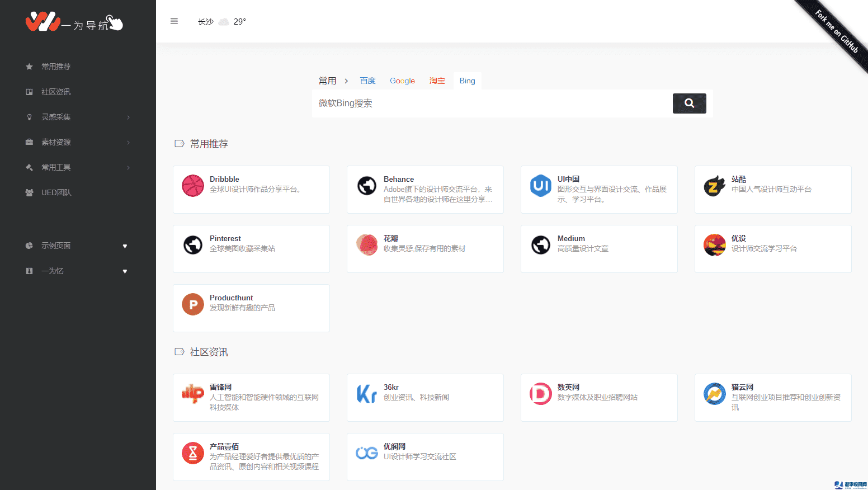Open the 站酷 logo icon
The height and width of the screenshot is (490, 868).
click(x=714, y=186)
